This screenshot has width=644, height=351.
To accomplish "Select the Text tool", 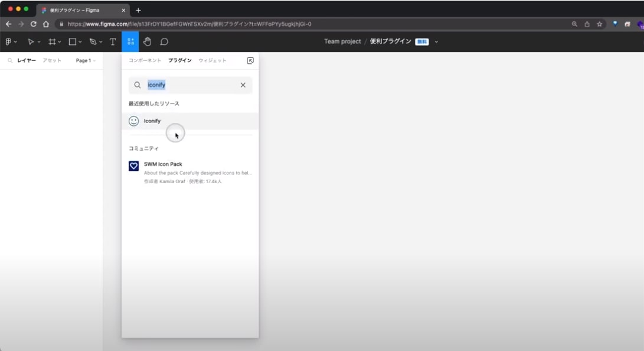I will (x=113, y=41).
